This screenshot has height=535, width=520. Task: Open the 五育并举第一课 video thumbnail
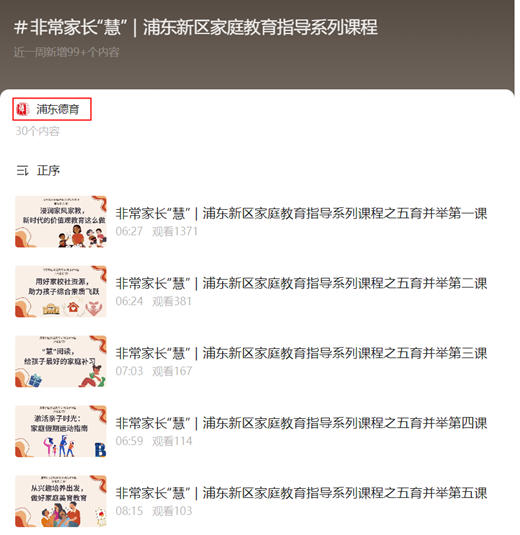click(61, 222)
